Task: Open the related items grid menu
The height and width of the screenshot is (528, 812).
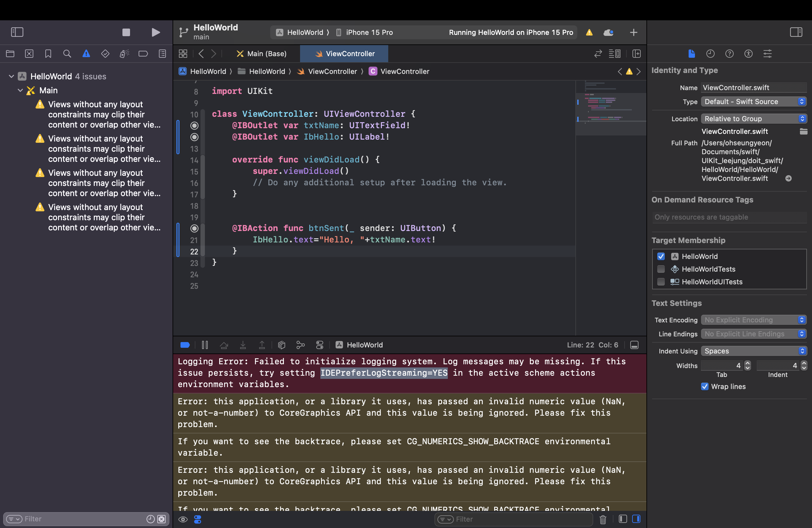Action: [x=183, y=54]
